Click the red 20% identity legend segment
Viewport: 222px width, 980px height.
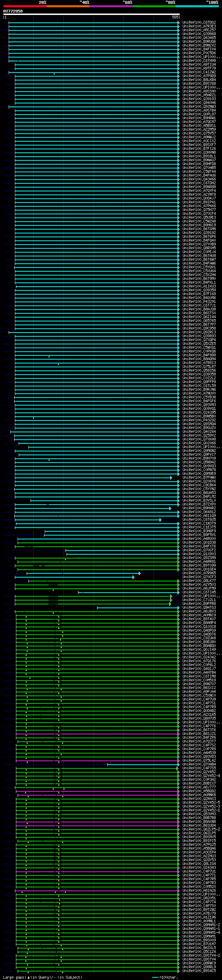25,6
